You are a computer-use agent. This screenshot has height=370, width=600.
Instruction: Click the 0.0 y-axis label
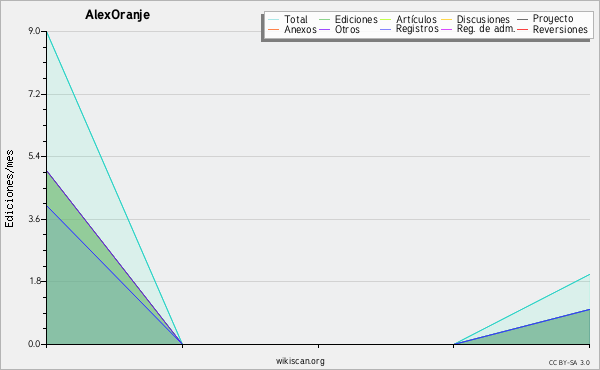[x=34, y=344]
